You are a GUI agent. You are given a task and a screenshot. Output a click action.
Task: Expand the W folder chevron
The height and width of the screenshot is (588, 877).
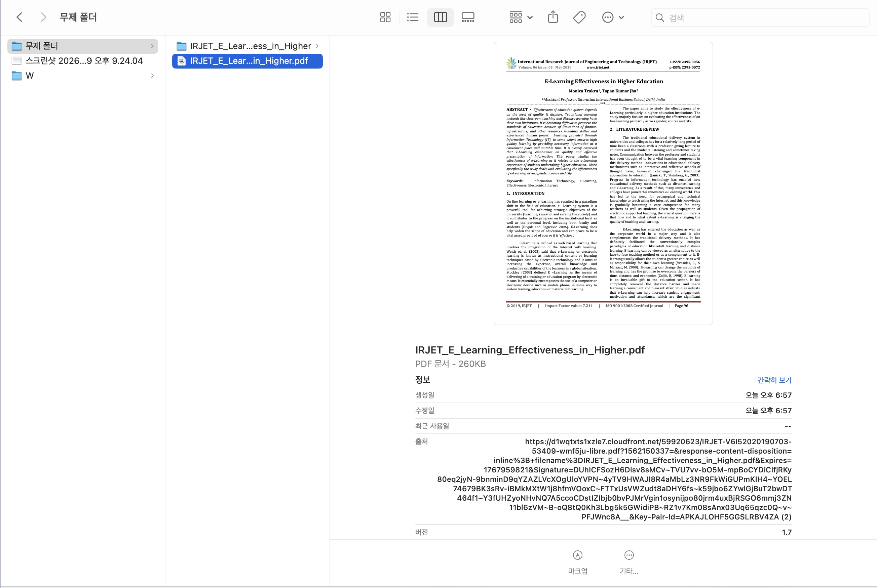pyautogui.click(x=152, y=75)
